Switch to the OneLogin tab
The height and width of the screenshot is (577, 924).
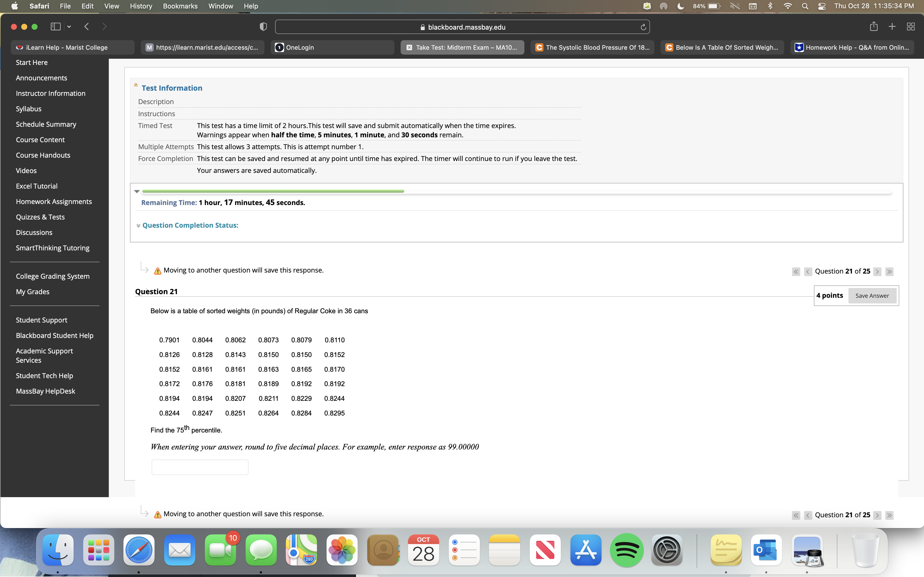332,47
